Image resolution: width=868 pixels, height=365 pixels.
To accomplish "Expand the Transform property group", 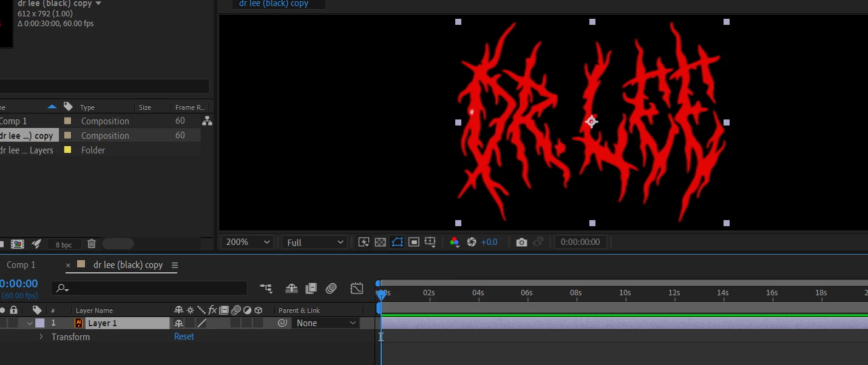I will click(41, 337).
